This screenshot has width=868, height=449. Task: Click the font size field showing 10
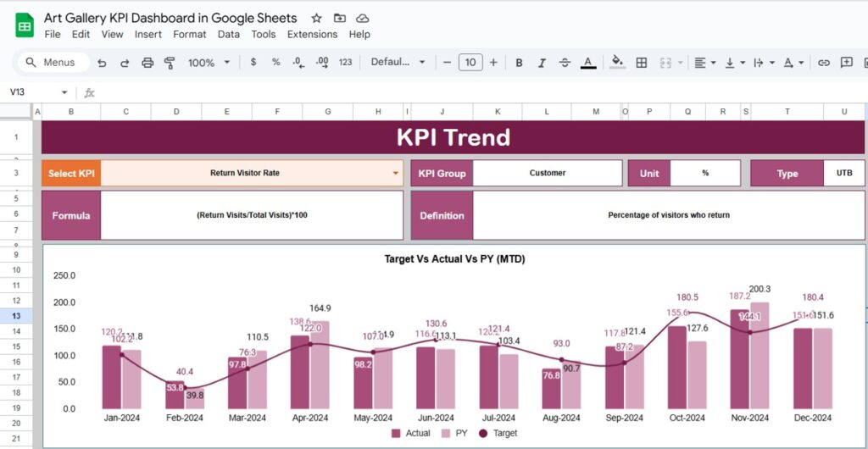tap(470, 63)
